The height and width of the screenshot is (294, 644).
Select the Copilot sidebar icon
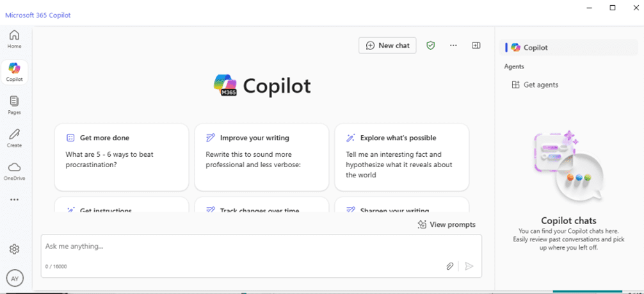tap(14, 72)
